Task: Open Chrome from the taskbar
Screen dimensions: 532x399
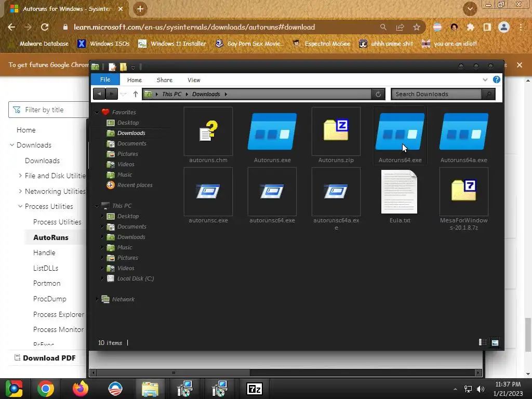Action: coord(46,389)
